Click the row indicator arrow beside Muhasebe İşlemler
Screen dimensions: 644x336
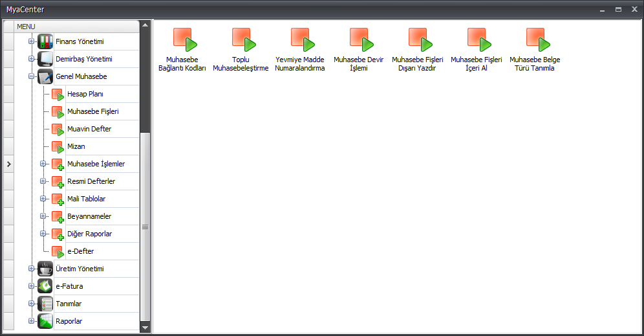coord(8,164)
